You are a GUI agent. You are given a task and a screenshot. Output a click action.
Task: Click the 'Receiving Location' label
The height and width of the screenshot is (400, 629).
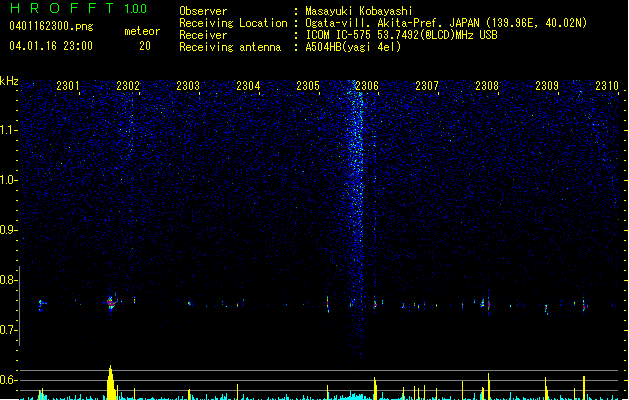pos(233,23)
